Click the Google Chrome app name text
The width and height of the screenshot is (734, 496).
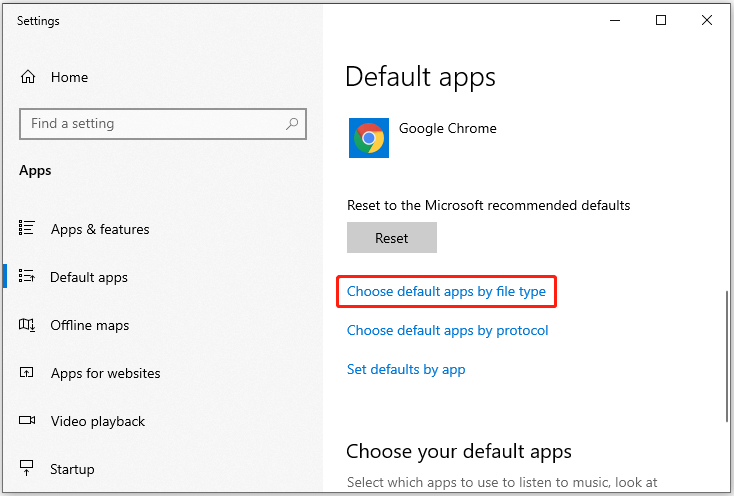tap(447, 128)
